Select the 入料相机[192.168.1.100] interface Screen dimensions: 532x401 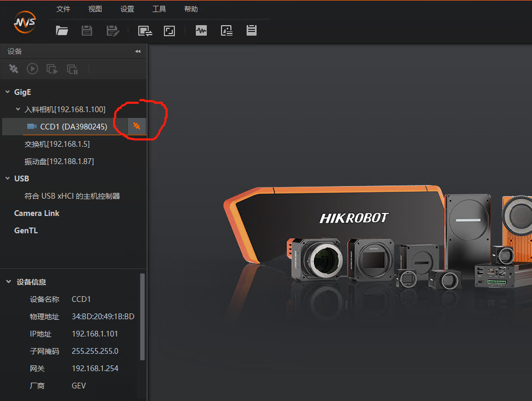(x=65, y=110)
